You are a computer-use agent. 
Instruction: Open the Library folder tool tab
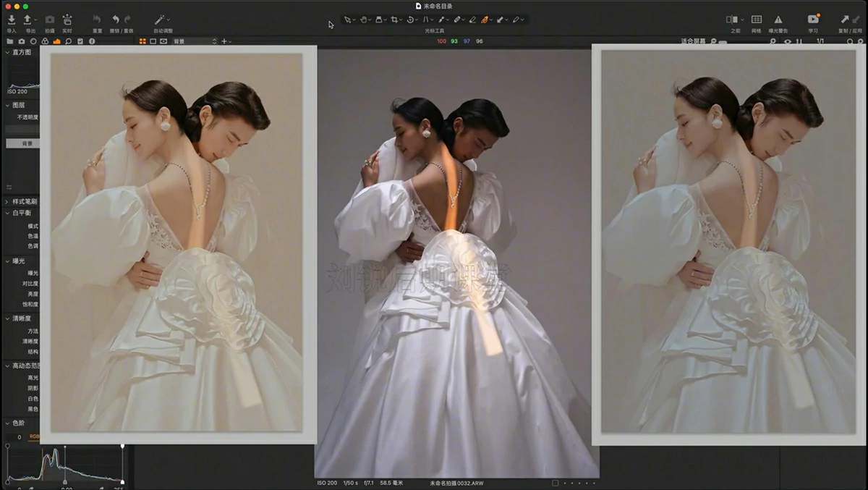tap(10, 41)
